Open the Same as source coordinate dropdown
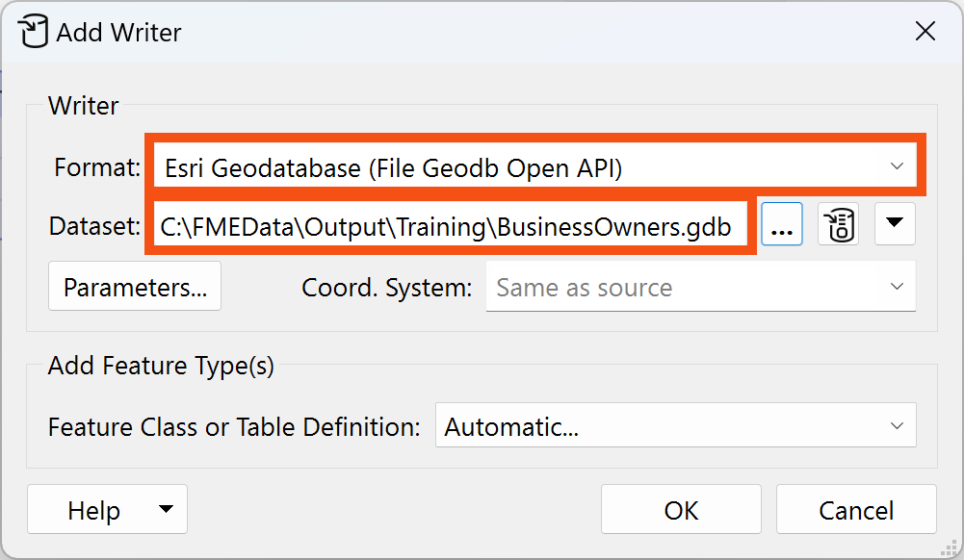 tap(684, 288)
